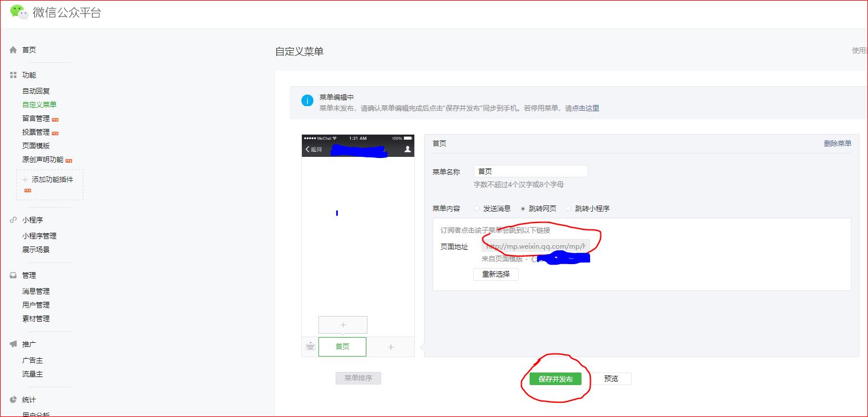Select the 首页 menu item in phone preview
The width and height of the screenshot is (868, 417).
click(342, 347)
